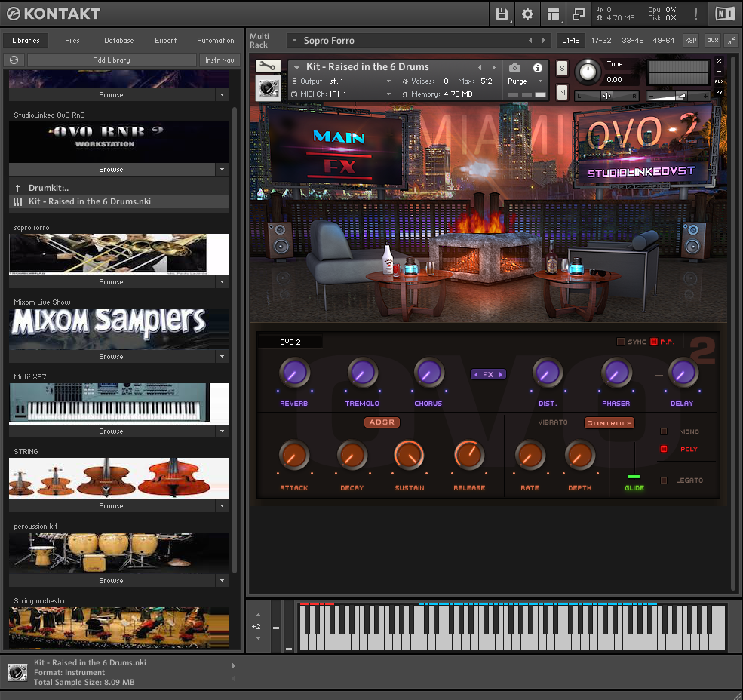Enable the SYNC checkbox
The height and width of the screenshot is (700, 743).
(x=620, y=342)
